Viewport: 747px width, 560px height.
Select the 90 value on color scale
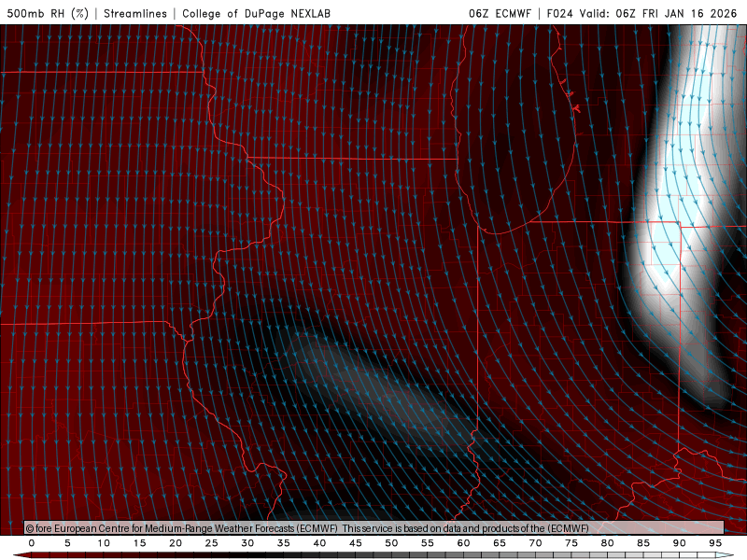pos(679,543)
